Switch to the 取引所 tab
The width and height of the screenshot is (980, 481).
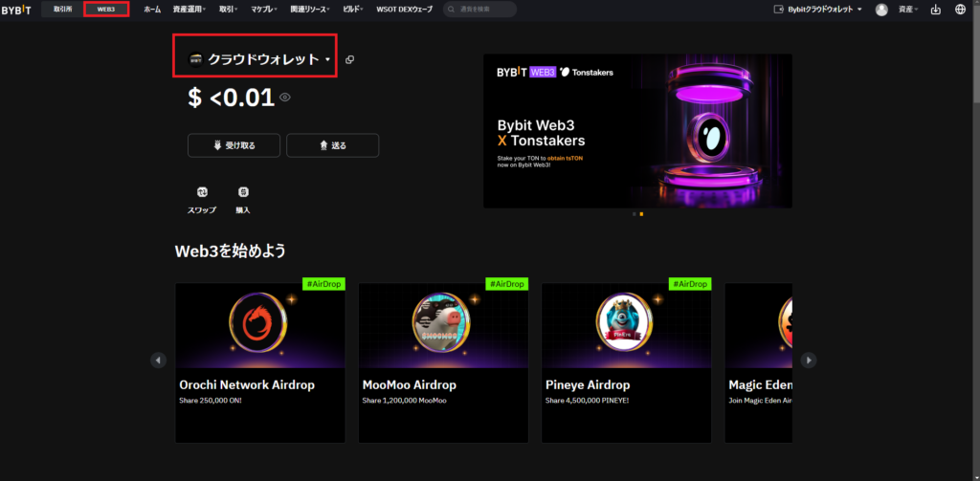(x=62, y=10)
